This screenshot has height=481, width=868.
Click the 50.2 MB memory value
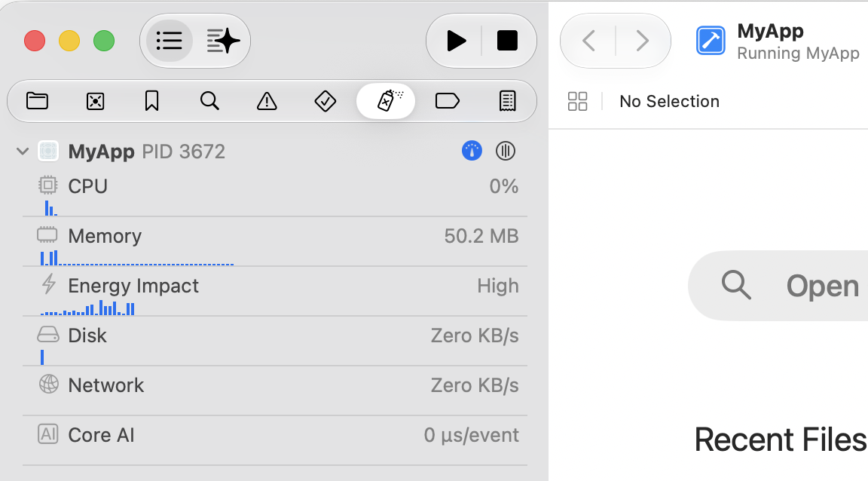tap(481, 236)
